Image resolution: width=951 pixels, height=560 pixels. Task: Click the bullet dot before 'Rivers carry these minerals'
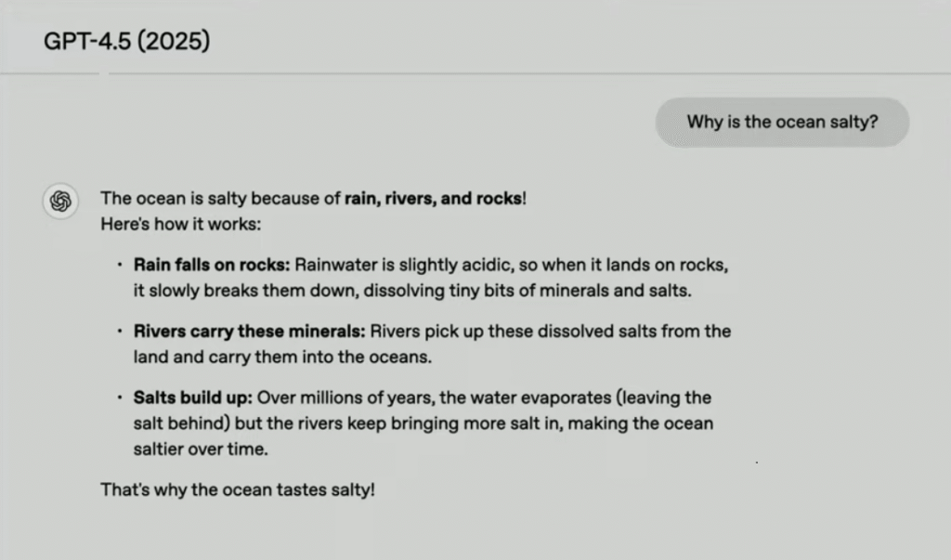coord(120,332)
